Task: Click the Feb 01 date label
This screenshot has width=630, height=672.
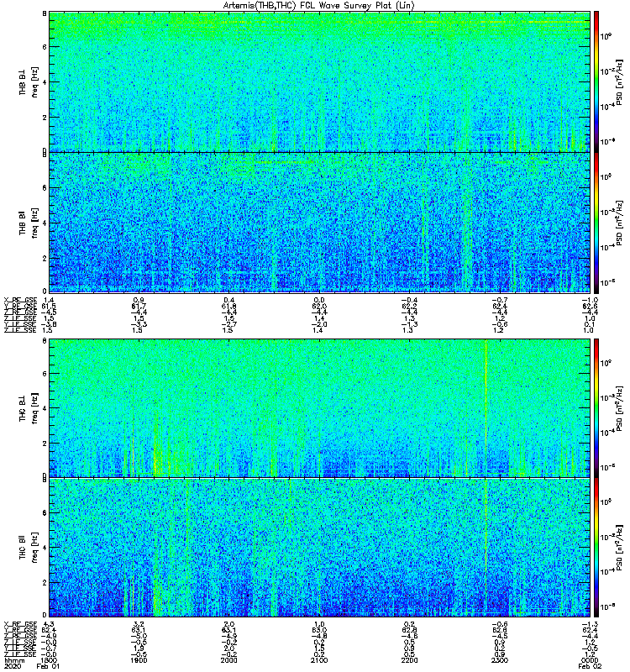Action: [x=48, y=666]
